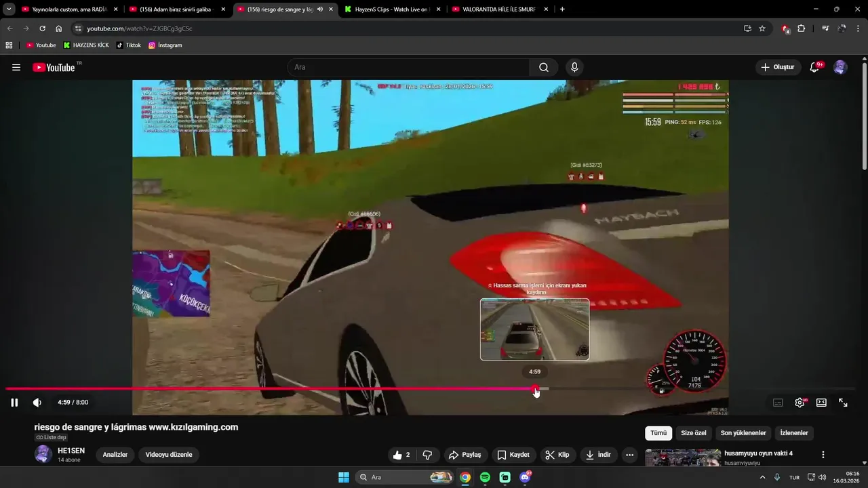The image size is (868, 488).
Task: Open the account avatar menu
Action: pos(840,67)
